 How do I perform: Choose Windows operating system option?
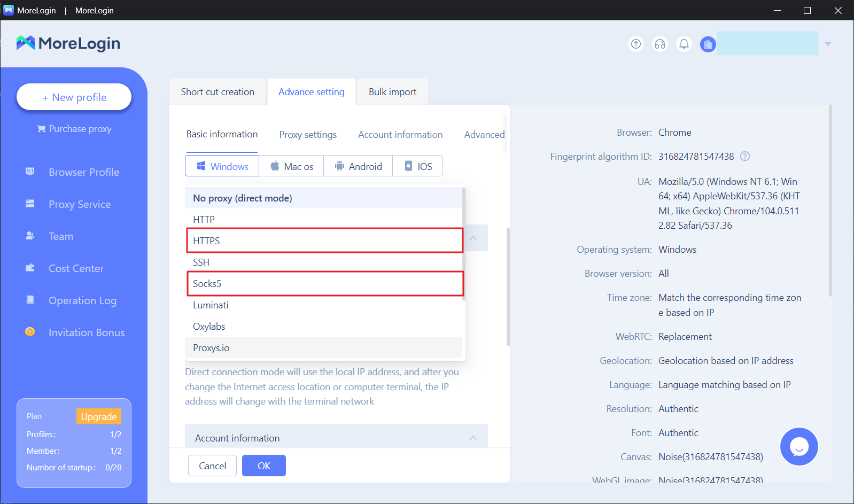(x=222, y=166)
